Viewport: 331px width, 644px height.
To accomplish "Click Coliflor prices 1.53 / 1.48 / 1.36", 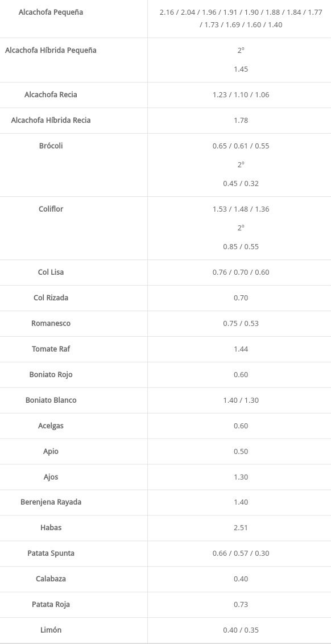I will (241, 209).
